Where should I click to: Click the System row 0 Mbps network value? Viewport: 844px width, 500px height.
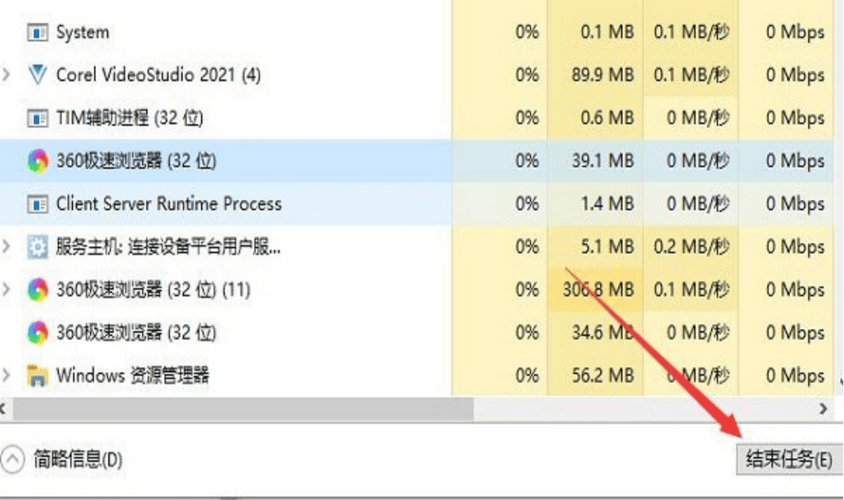[x=796, y=32]
